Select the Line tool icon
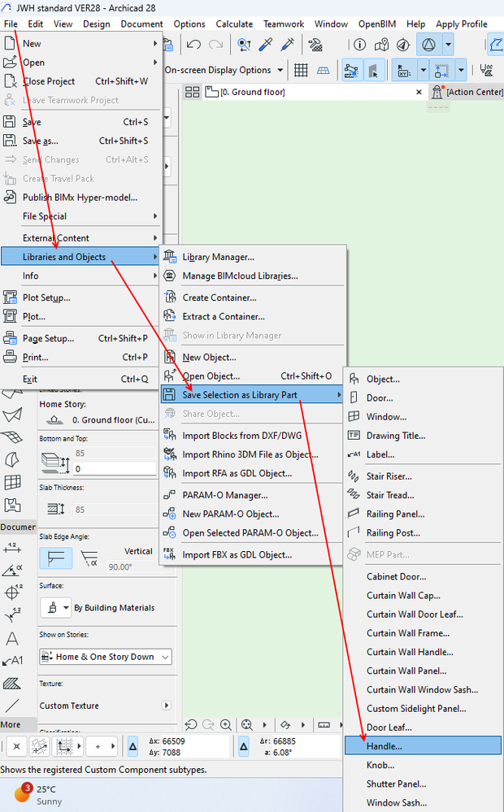 [12, 706]
